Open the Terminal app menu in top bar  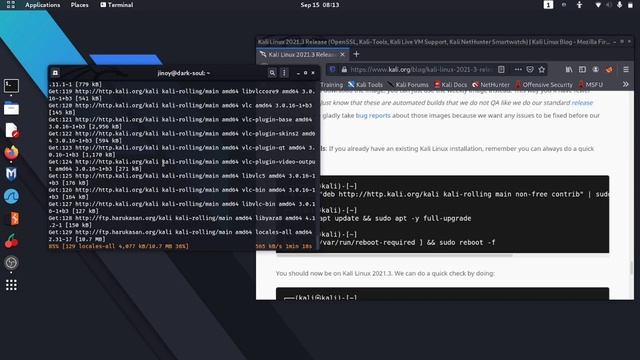click(117, 4)
